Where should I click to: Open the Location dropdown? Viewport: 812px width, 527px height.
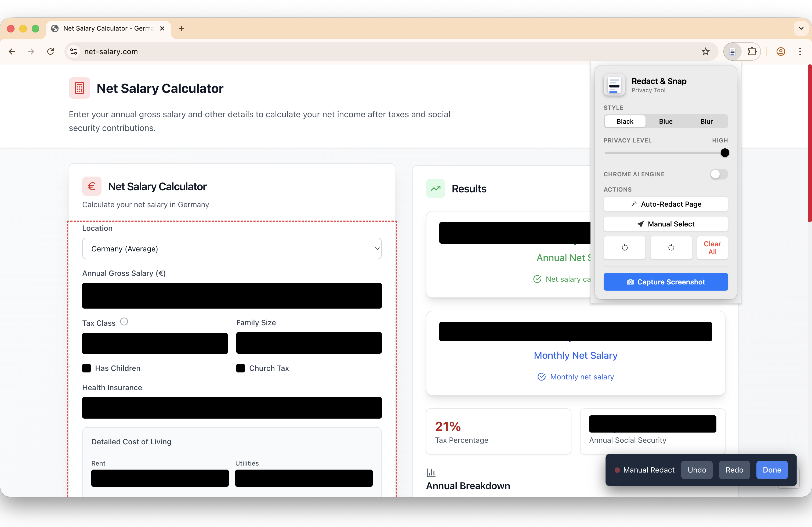click(232, 248)
